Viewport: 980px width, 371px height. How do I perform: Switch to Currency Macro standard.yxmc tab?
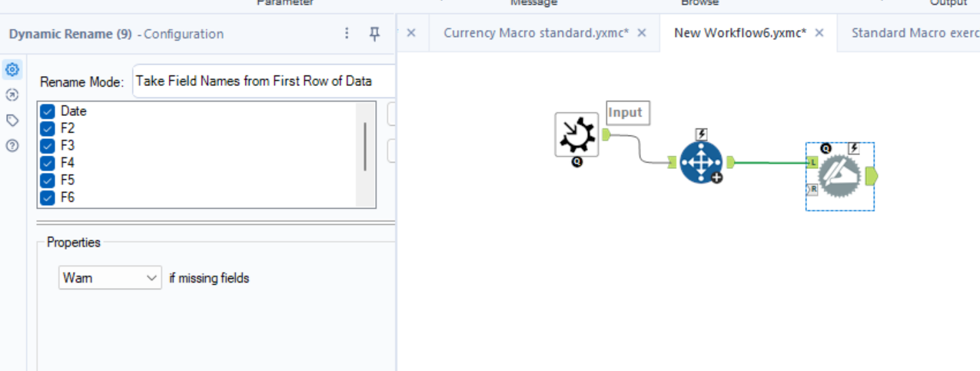[536, 33]
